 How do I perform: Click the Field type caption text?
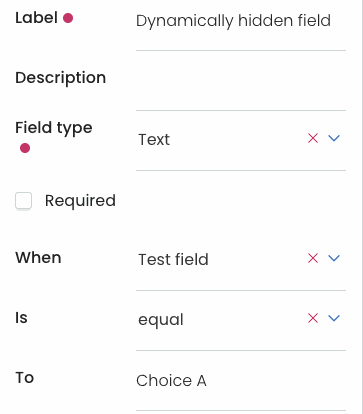[x=54, y=128]
